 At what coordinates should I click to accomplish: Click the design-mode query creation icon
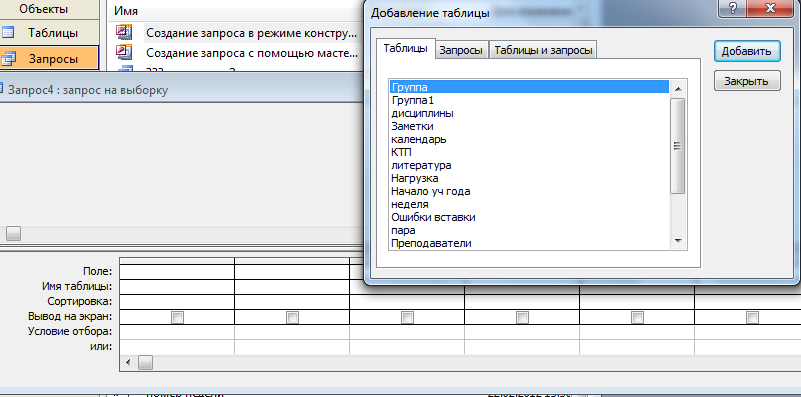coord(124,32)
